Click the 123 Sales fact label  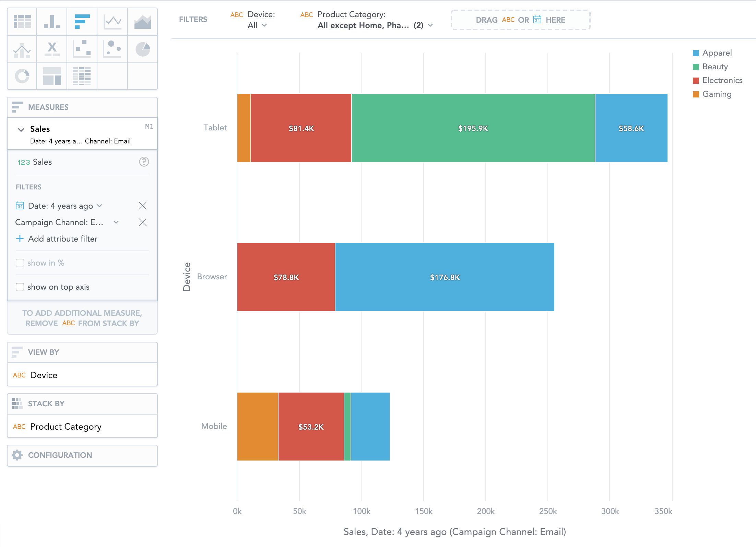[x=35, y=162]
